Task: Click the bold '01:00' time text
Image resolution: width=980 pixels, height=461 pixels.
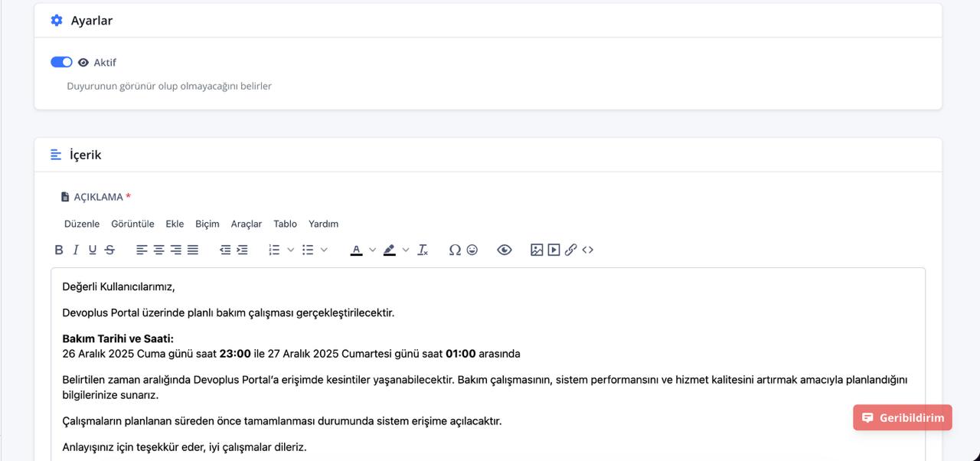Action: (x=461, y=354)
